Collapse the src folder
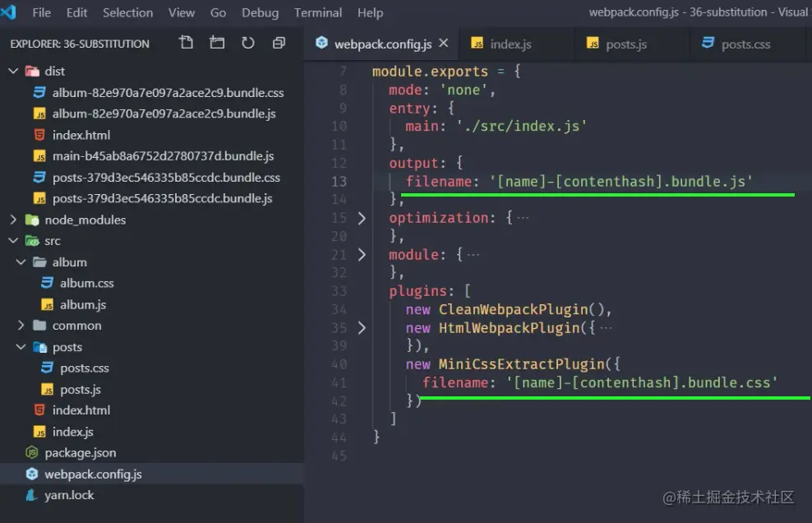Viewport: 812px width, 523px height. click(x=13, y=240)
